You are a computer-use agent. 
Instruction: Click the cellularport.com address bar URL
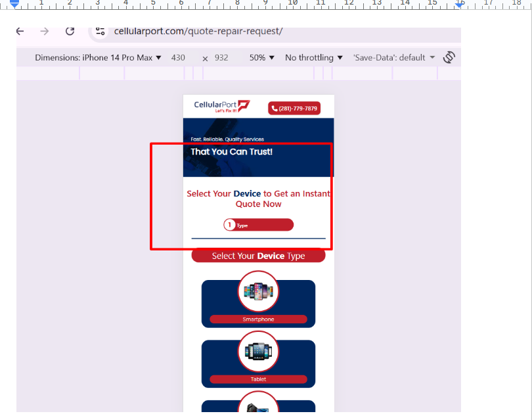[198, 32]
